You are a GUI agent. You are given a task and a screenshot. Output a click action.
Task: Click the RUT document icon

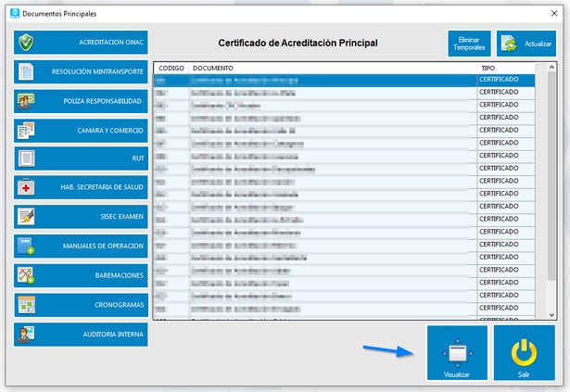[x=27, y=158]
